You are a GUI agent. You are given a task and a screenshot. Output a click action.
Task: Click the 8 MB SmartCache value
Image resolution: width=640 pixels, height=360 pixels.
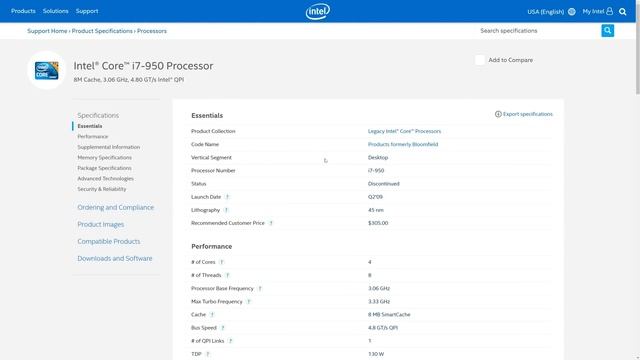coord(389,315)
